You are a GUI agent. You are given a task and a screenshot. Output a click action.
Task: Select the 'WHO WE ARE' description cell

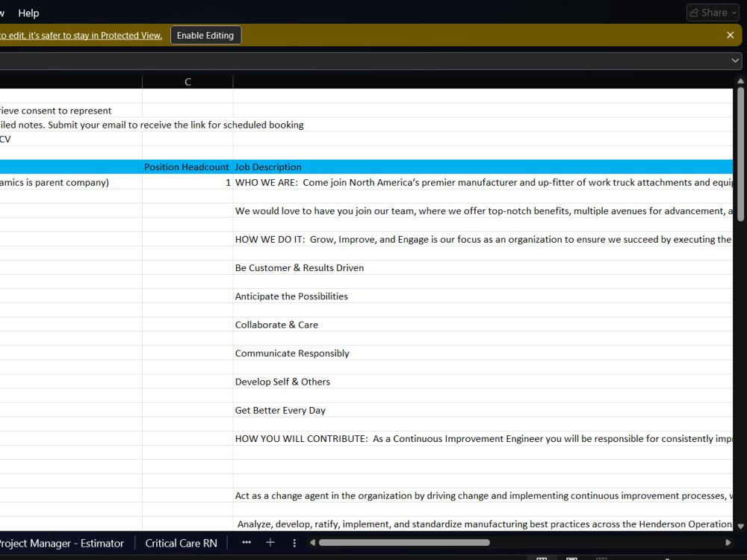pyautogui.click(x=483, y=182)
